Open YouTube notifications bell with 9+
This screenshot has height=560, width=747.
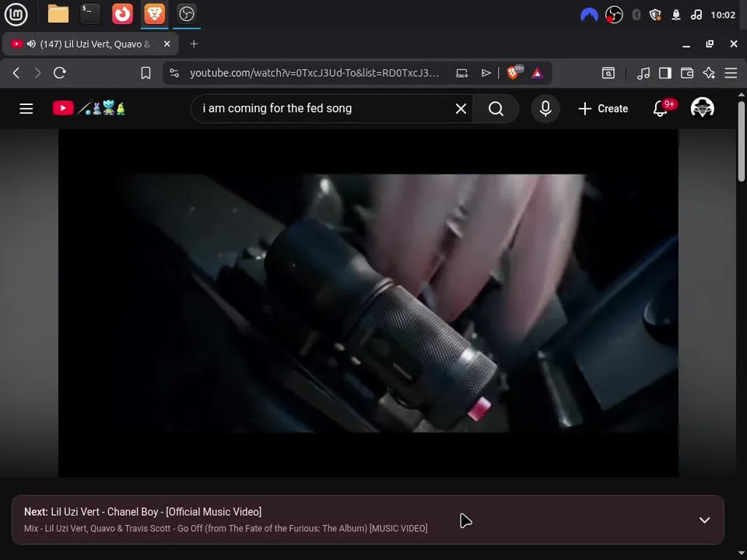(662, 108)
